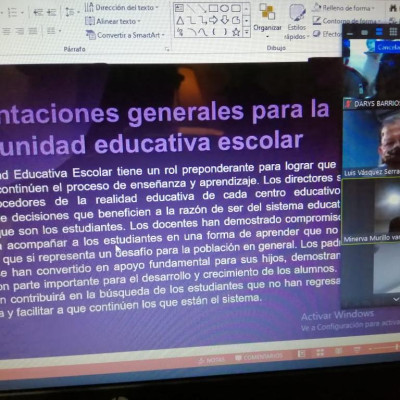
Task: Expand the shapes gallery more arrow
Action: pyautogui.click(x=247, y=32)
